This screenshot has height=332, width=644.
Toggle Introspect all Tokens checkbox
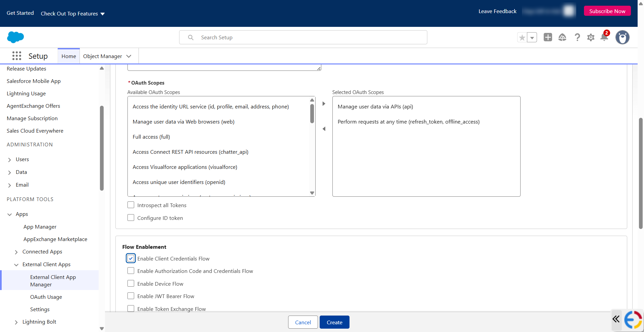pos(131,205)
